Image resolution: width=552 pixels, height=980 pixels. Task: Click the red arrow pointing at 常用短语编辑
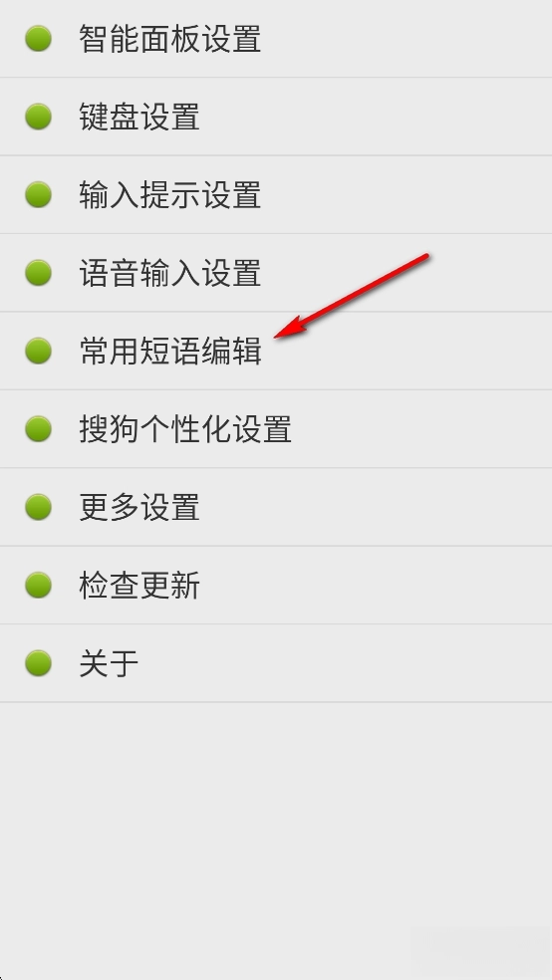pyautogui.click(x=352, y=296)
